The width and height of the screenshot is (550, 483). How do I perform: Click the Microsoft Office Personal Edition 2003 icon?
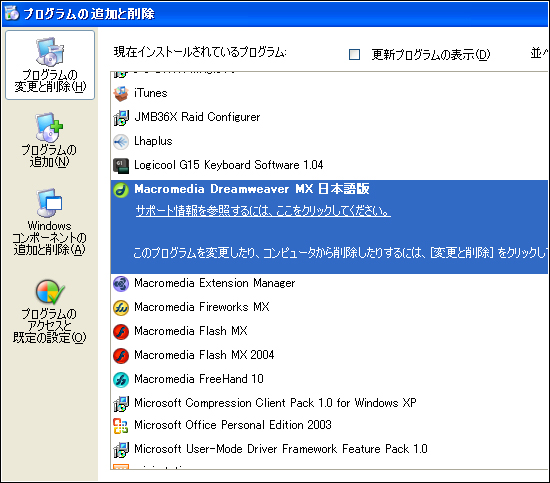(121, 425)
